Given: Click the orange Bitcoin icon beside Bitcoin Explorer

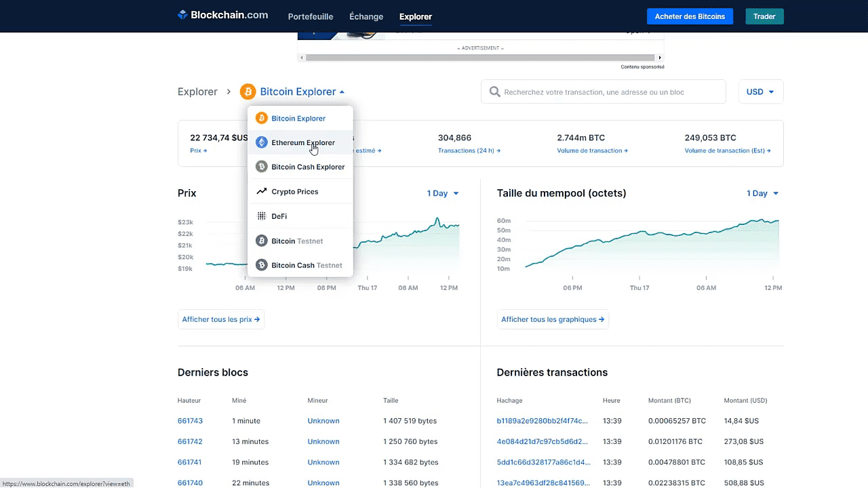Looking at the screenshot, I should 248,91.
